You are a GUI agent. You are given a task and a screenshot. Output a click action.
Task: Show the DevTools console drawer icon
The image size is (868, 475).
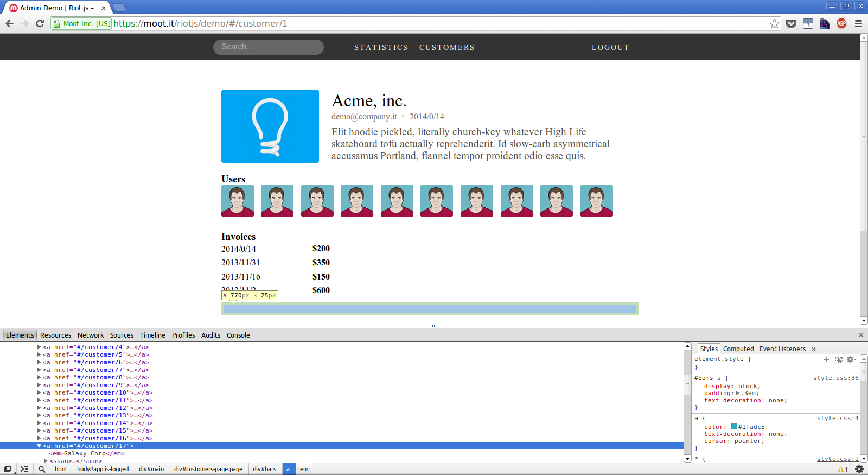[24, 469]
